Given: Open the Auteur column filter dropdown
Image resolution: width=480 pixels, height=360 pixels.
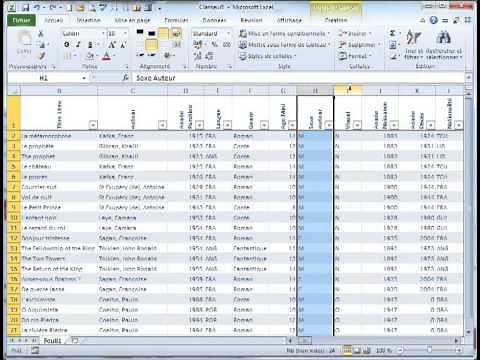Looking at the screenshot, I should pyautogui.click(x=163, y=125).
